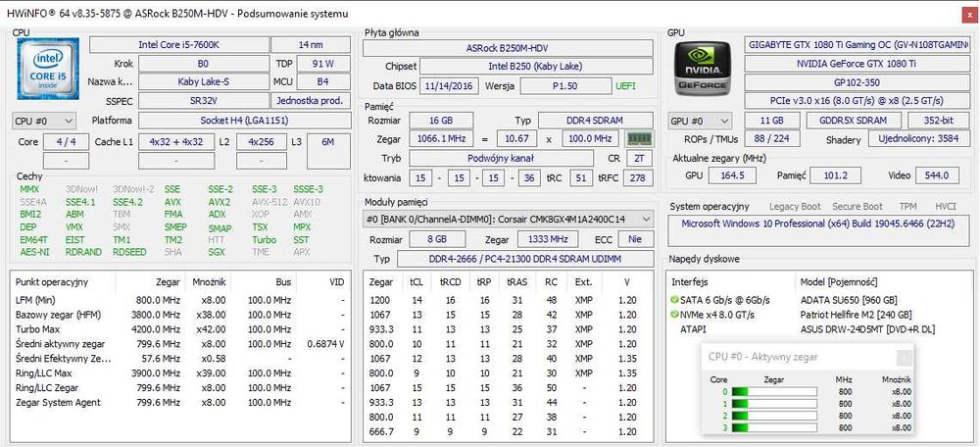Click the 0.6874 V VID value
This screenshot has width=980, height=447.
tap(325, 344)
